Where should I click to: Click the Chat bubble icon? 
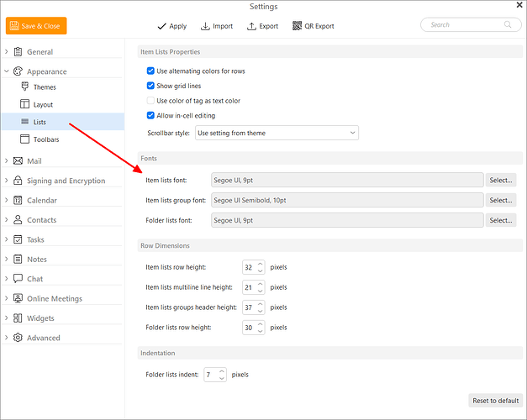click(x=18, y=279)
